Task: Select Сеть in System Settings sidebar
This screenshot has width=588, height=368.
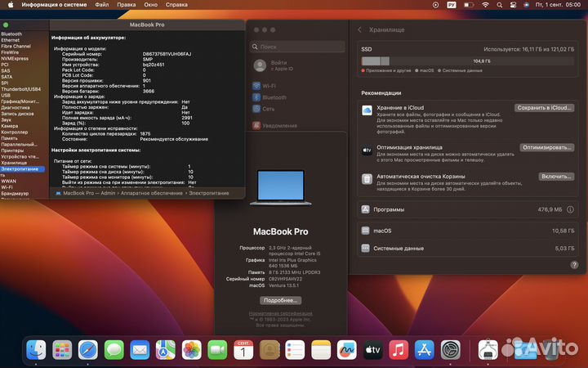Action: pyautogui.click(x=263, y=109)
